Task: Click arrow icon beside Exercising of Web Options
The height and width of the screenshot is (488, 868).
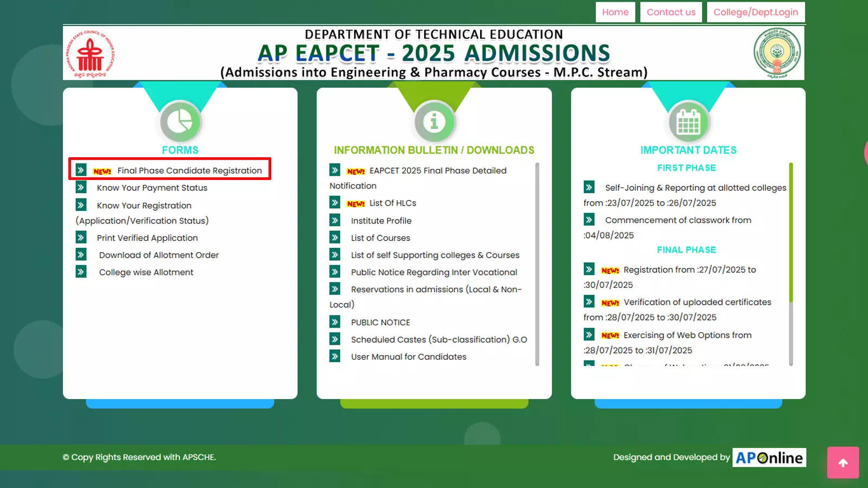Action: click(589, 335)
